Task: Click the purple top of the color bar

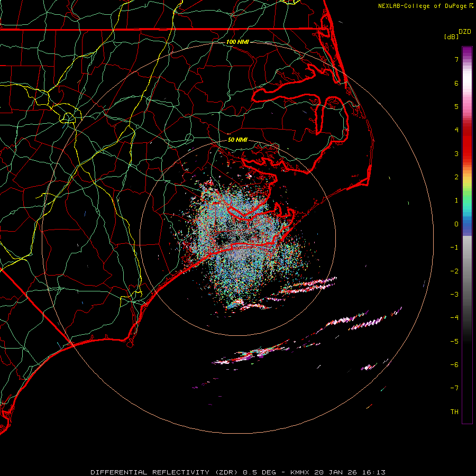Action: (x=467, y=52)
